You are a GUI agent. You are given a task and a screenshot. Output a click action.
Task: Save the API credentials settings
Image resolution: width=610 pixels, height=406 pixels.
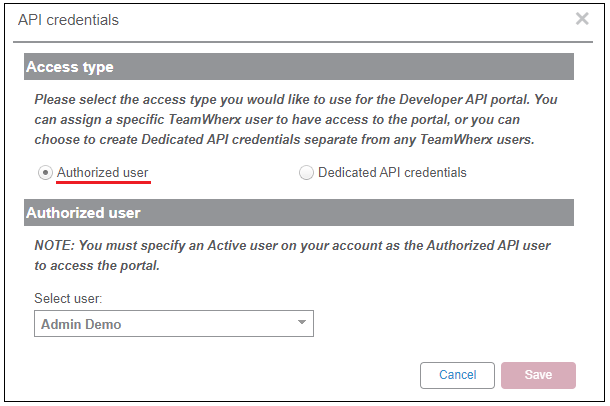(538, 375)
